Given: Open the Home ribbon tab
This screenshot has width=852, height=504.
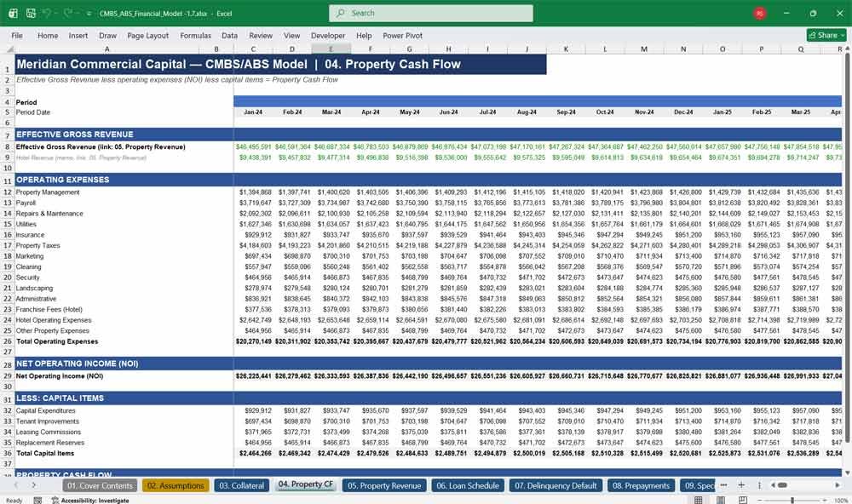Looking at the screenshot, I should pyautogui.click(x=48, y=35).
